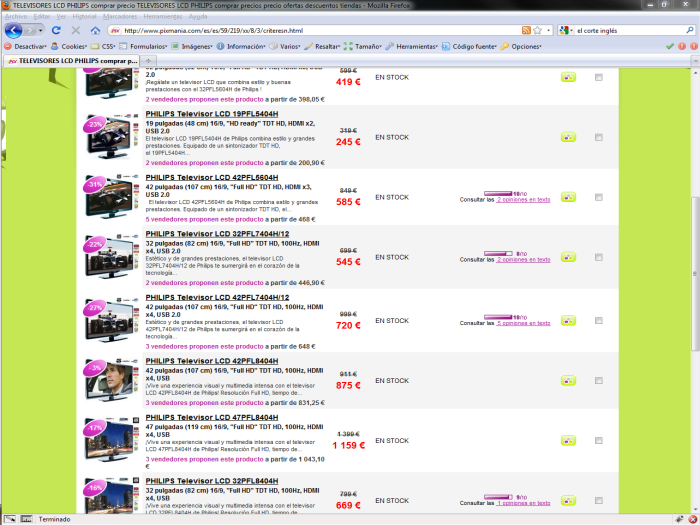The width and height of the screenshot is (700, 525).
Task: Open the Archivo menu
Action: click(x=16, y=17)
